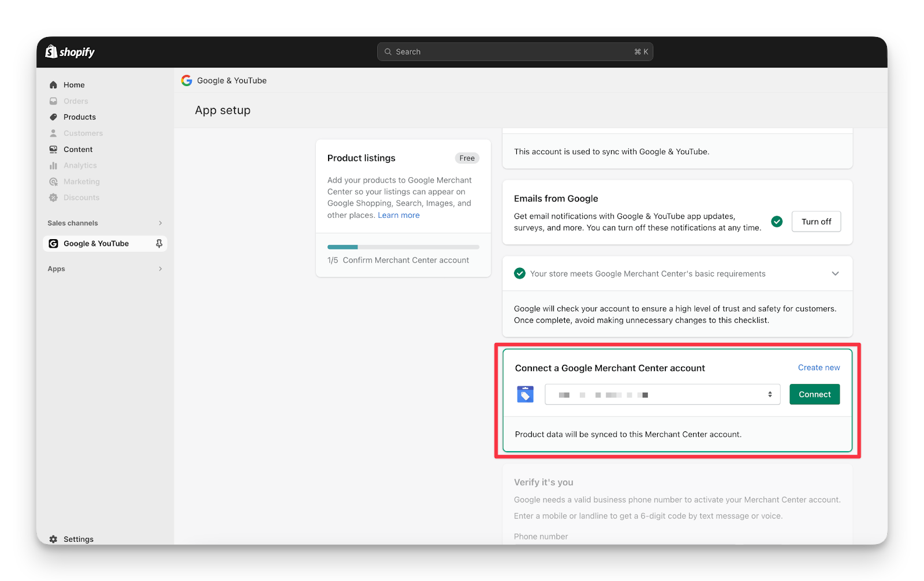
Task: Expand the Apps section in sidebar
Action: tap(160, 269)
